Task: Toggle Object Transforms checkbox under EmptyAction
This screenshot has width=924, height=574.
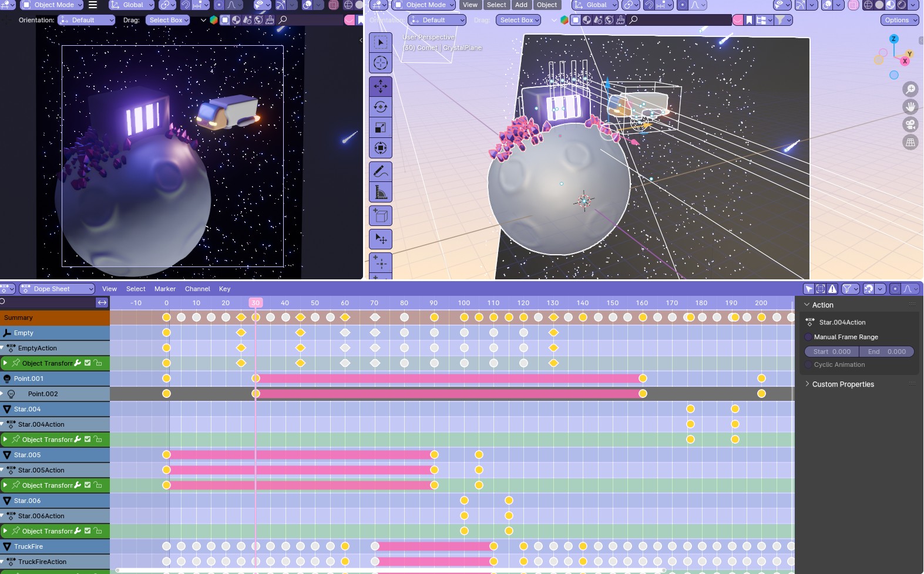Action: coord(88,363)
